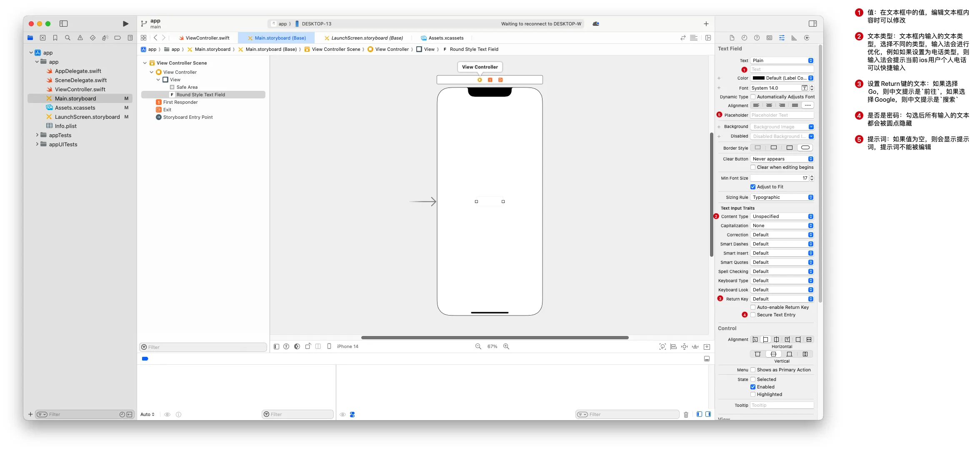The height and width of the screenshot is (451, 980).
Task: Choose iPhone 14 device button
Action: click(347, 346)
